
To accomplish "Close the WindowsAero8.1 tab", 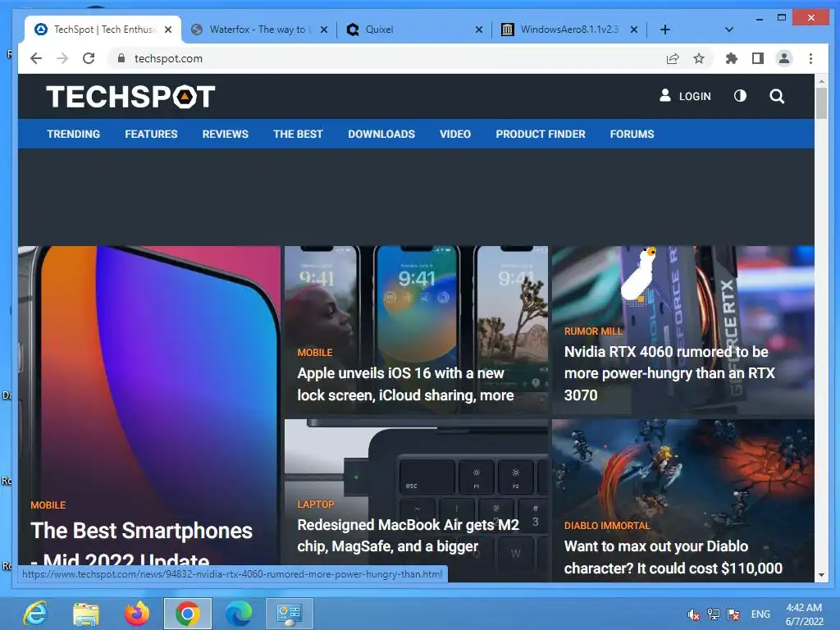I will pyautogui.click(x=634, y=30).
